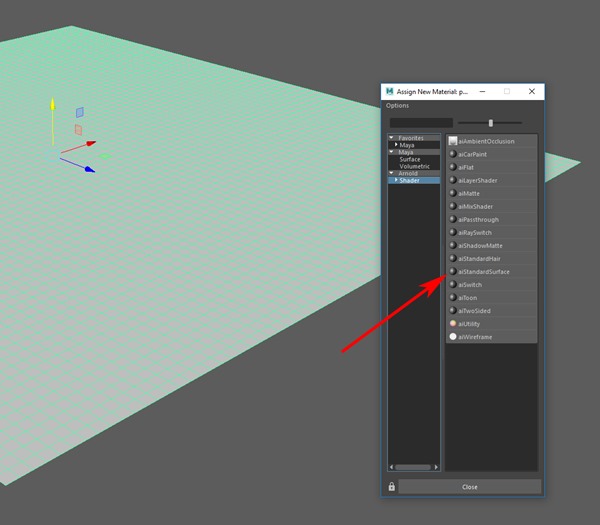Screen dimensions: 600x525
Task: Pick the aiFlat shader
Action: (492, 167)
